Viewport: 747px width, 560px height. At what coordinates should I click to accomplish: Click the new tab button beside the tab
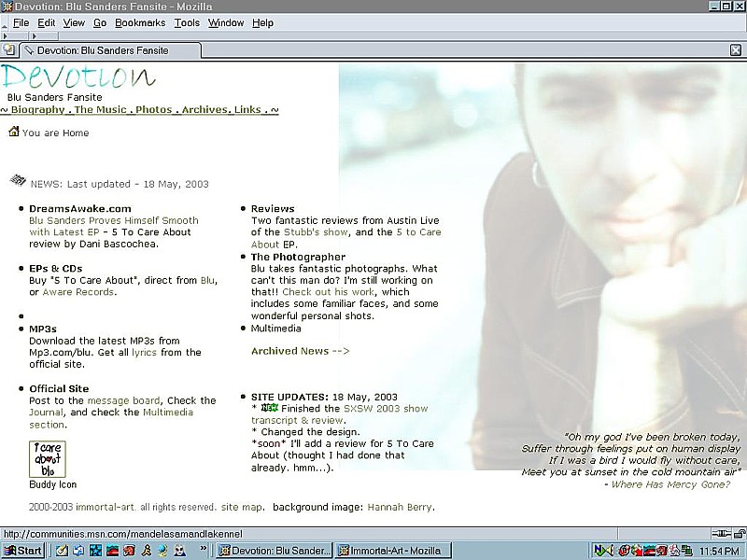pyautogui.click(x=8, y=50)
